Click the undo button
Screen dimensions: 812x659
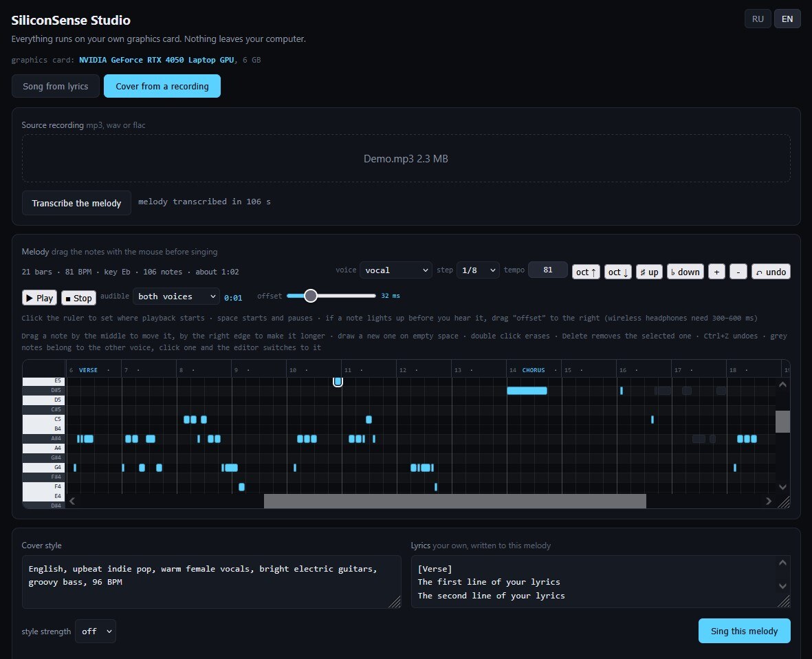[771, 272]
